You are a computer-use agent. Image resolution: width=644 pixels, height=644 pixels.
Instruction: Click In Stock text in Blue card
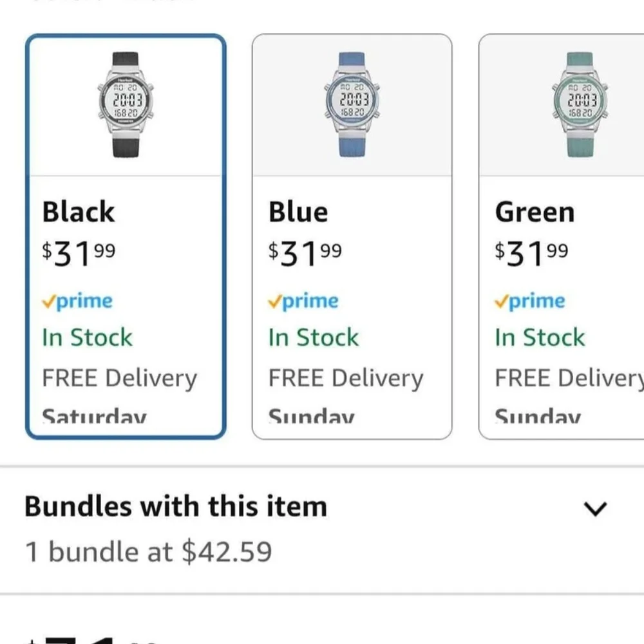point(314,337)
